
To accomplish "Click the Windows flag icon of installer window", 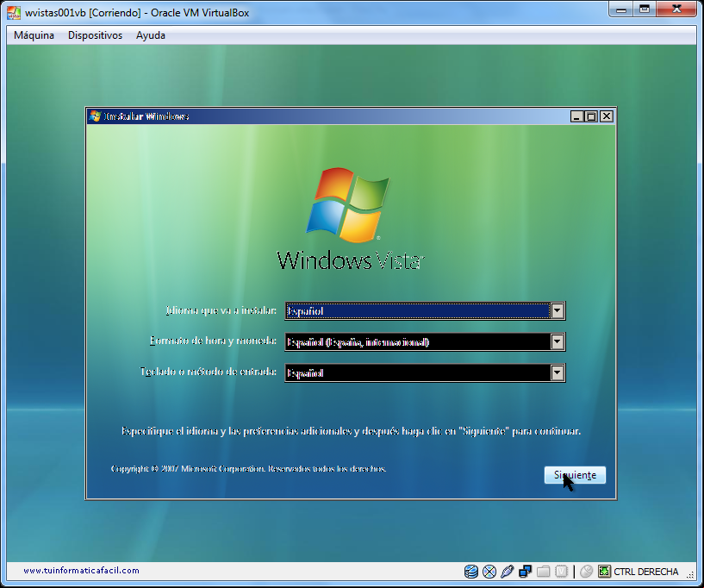I will [x=95, y=116].
